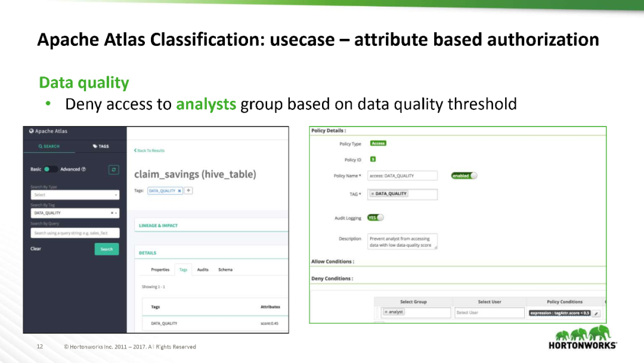Screen dimensions: 644x363
Task: Click the Access policy type badge
Action: tap(378, 143)
